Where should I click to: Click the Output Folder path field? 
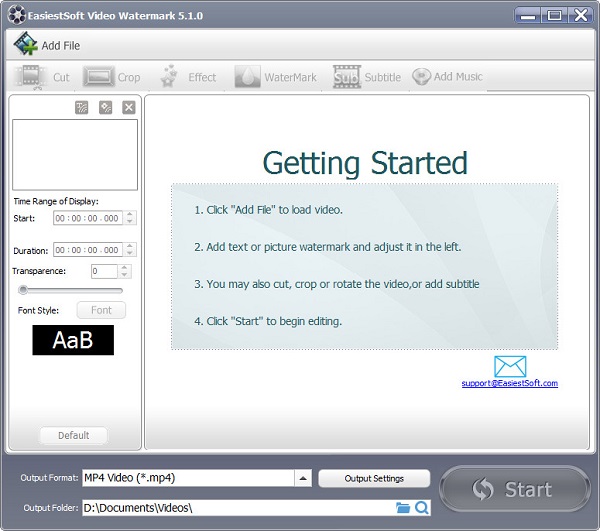(x=238, y=508)
